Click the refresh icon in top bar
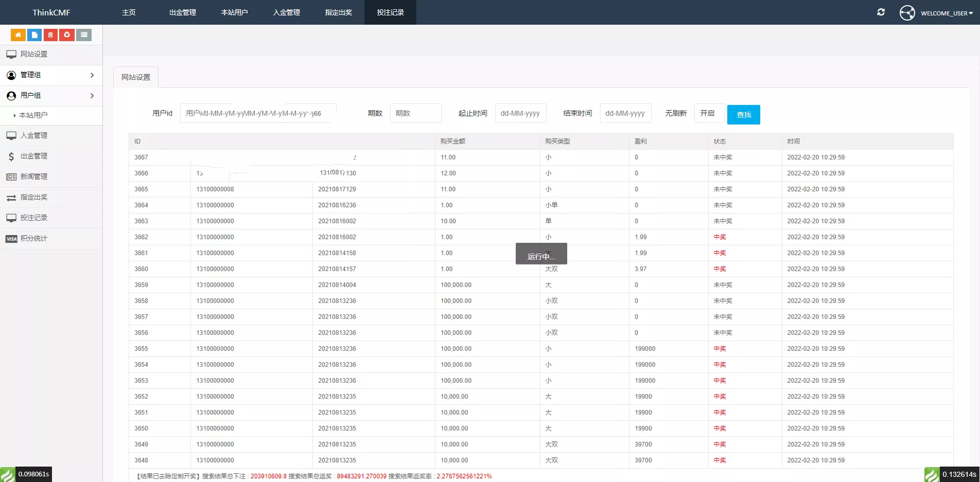Screen dimensions: 980x482 tap(881, 12)
